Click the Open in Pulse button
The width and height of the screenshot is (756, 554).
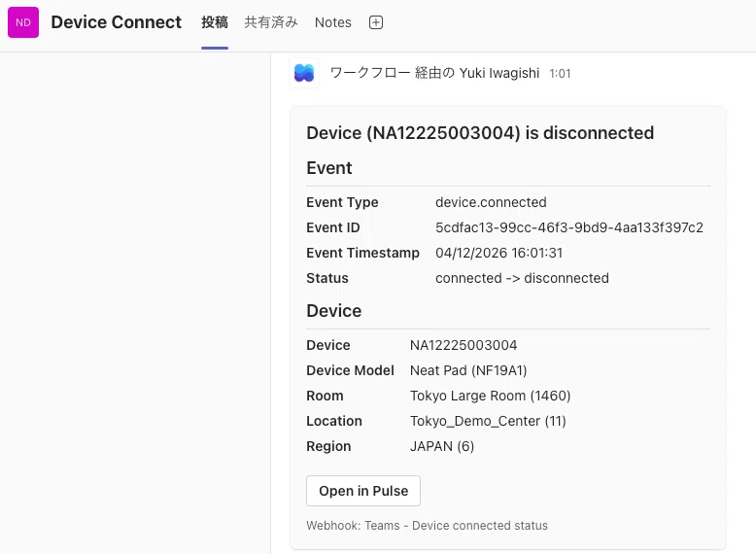tap(363, 491)
